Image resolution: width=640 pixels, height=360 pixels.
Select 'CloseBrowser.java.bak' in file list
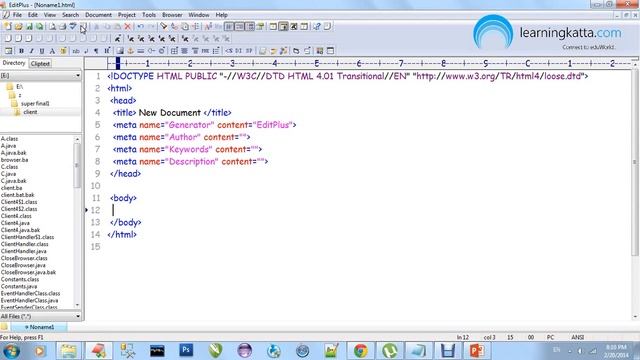tap(28, 272)
